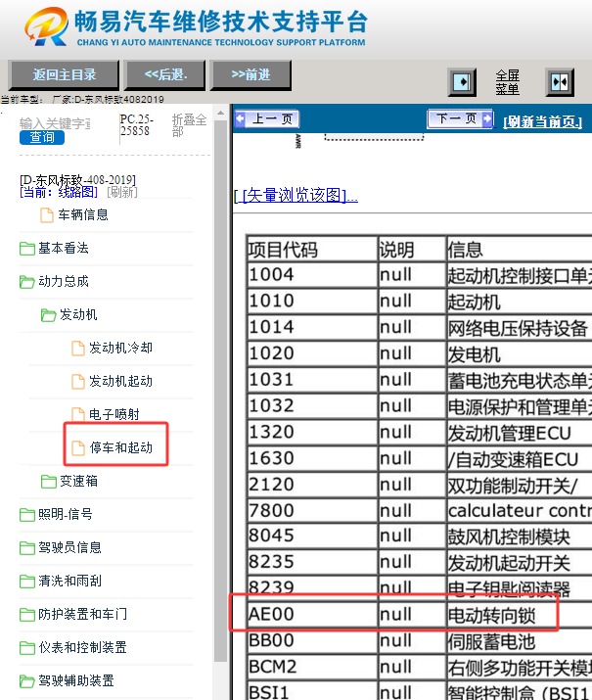This screenshot has width=592, height=700.
Task: Go to next page with 下一页
Action: [460, 118]
